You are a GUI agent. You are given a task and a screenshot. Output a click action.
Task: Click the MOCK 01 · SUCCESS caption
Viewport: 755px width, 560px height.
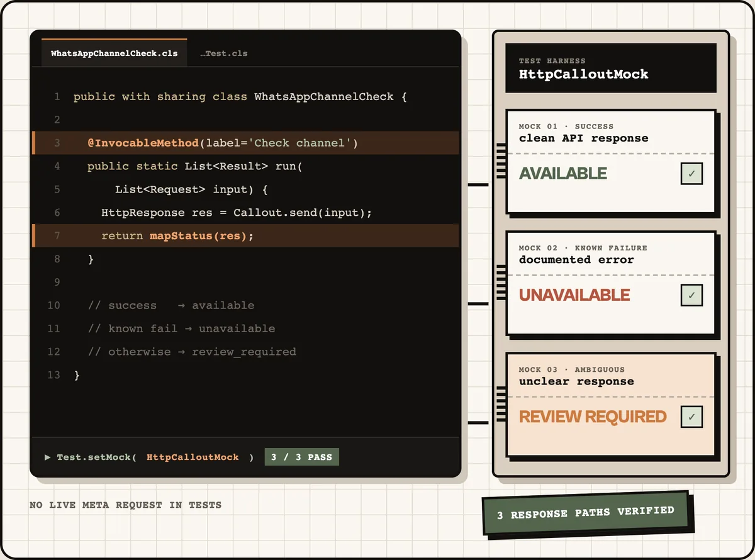point(566,126)
